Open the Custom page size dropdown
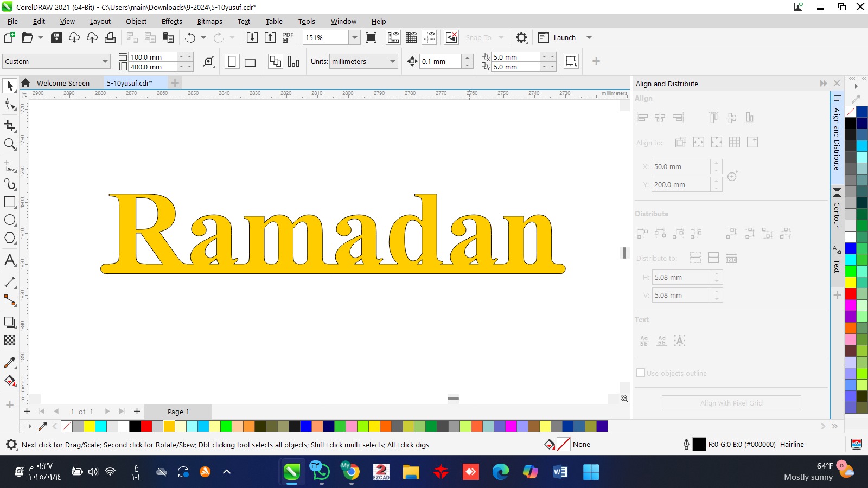 click(105, 62)
